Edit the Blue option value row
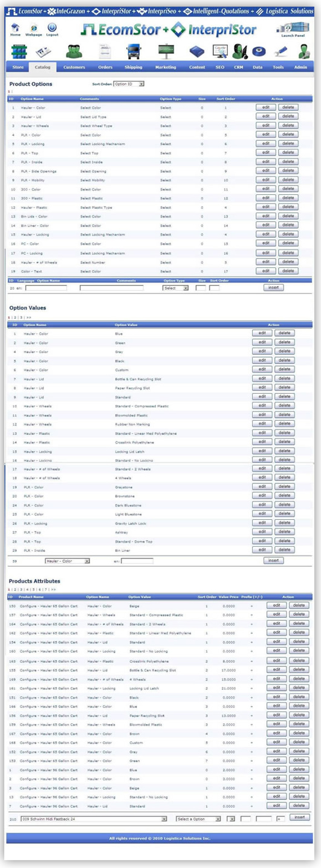The width and height of the screenshot is (321, 868). [x=262, y=333]
